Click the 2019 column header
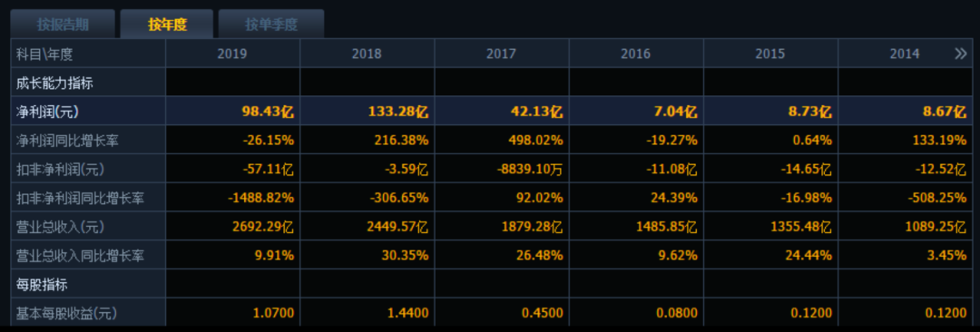The height and width of the screenshot is (332, 980). pyautogui.click(x=232, y=54)
